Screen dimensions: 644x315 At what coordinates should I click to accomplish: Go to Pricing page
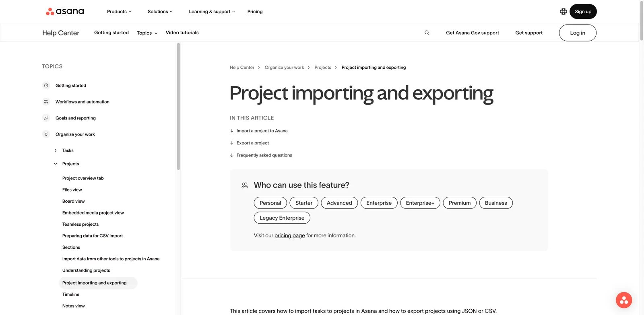tap(255, 12)
